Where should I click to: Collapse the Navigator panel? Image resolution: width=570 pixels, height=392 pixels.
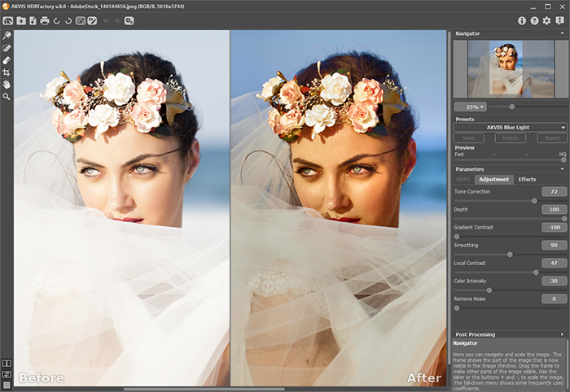pos(563,33)
